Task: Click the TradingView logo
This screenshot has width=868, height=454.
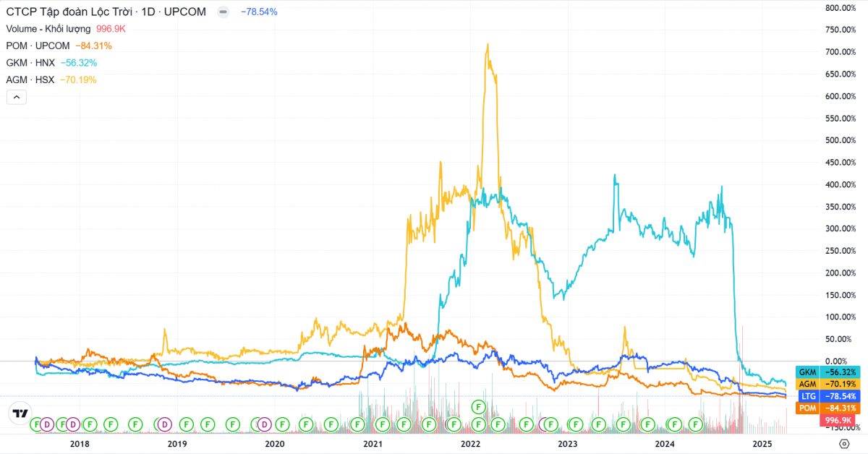Action: point(20,414)
